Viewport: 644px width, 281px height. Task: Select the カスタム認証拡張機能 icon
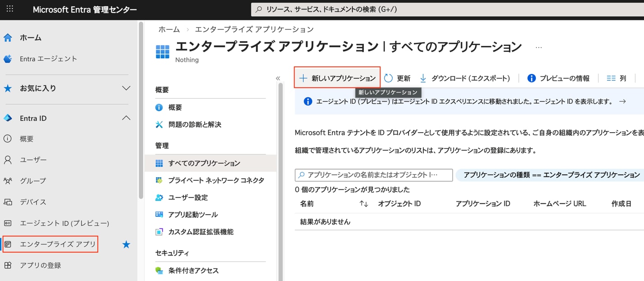159,231
